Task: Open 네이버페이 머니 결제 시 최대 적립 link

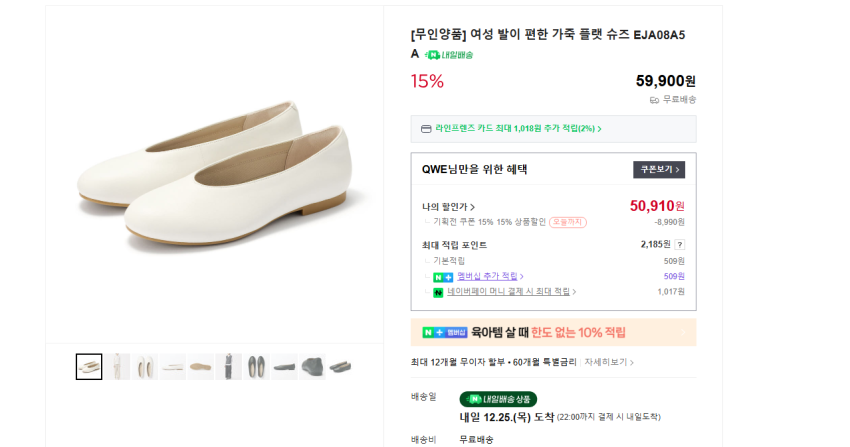Action: pyautogui.click(x=511, y=292)
